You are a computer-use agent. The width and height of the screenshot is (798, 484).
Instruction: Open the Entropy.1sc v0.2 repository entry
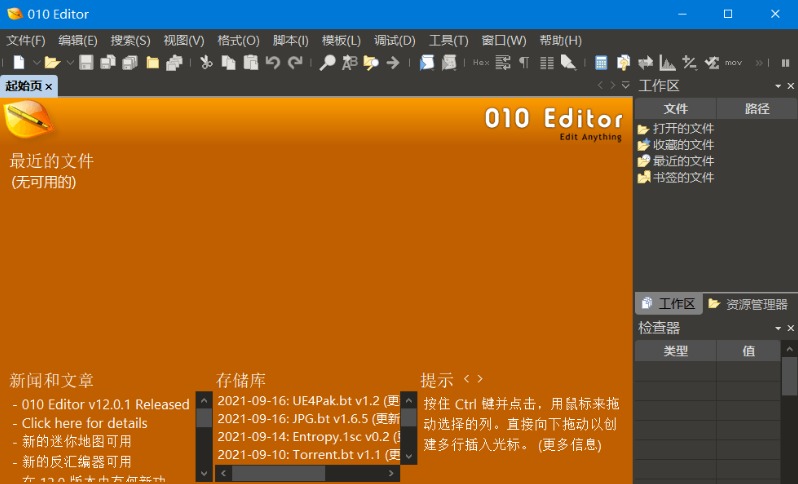point(308,437)
